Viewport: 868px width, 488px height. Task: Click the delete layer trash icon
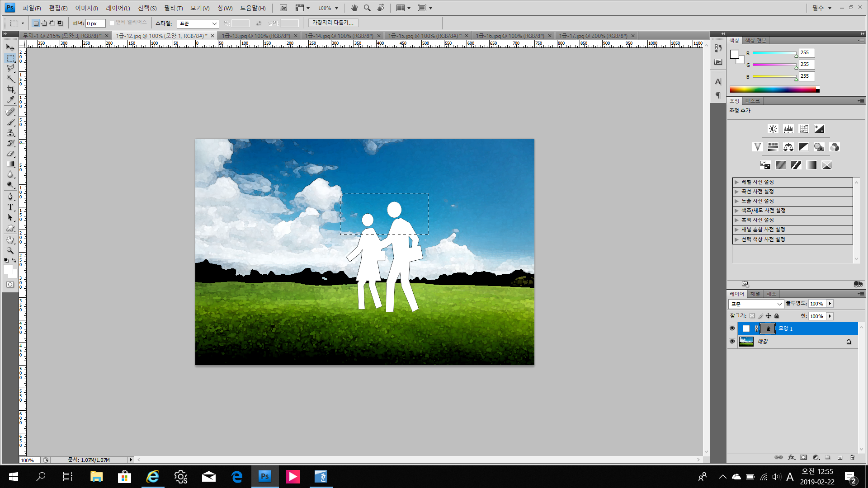852,457
